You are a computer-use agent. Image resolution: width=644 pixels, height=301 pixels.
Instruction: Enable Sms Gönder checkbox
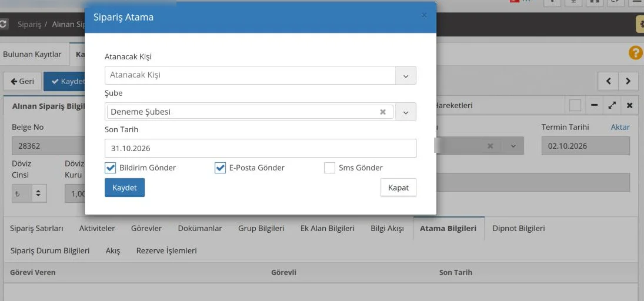(x=329, y=168)
